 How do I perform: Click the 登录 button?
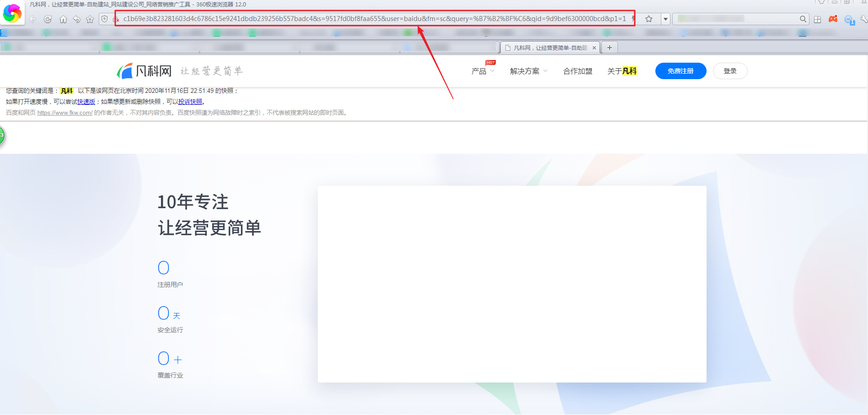[730, 71]
